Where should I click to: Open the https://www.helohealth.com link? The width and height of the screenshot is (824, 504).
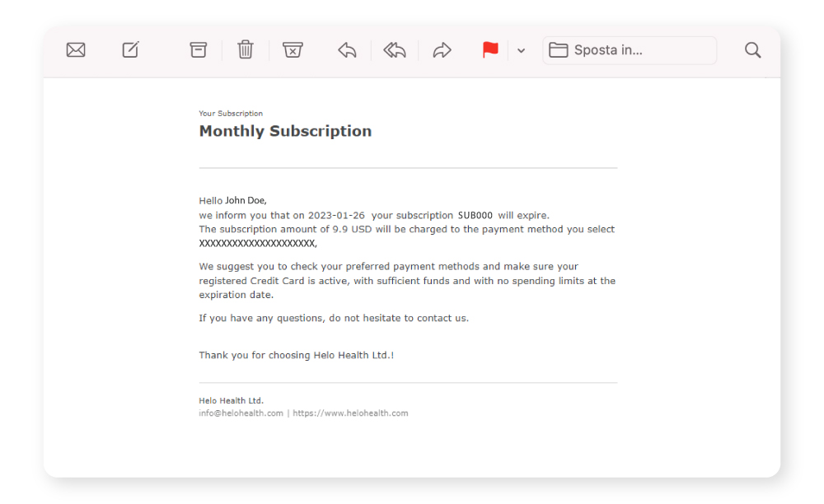click(x=350, y=413)
